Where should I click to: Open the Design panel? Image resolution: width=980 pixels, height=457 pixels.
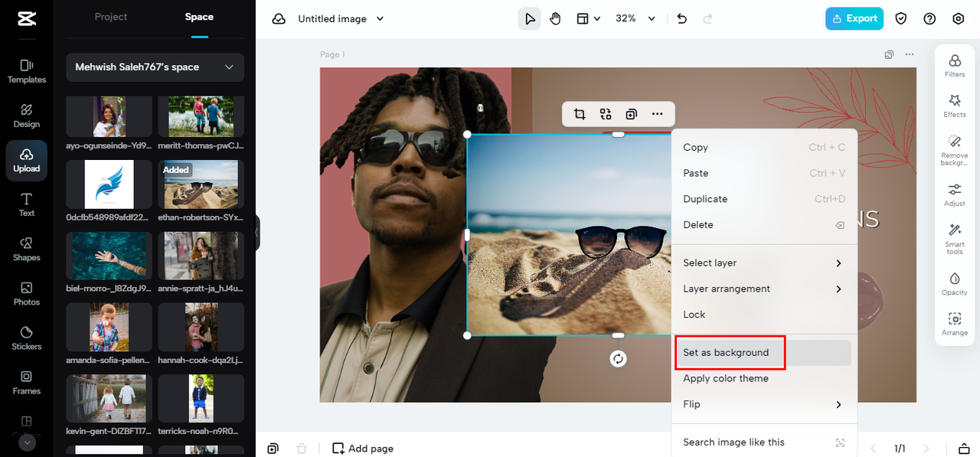pos(26,116)
